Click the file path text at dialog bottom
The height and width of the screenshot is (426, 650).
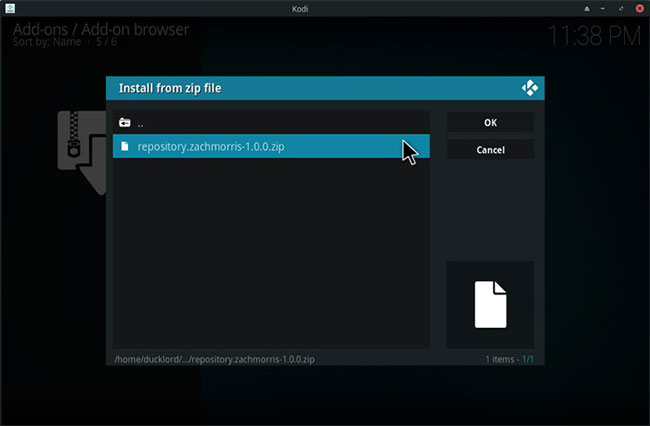pos(214,359)
